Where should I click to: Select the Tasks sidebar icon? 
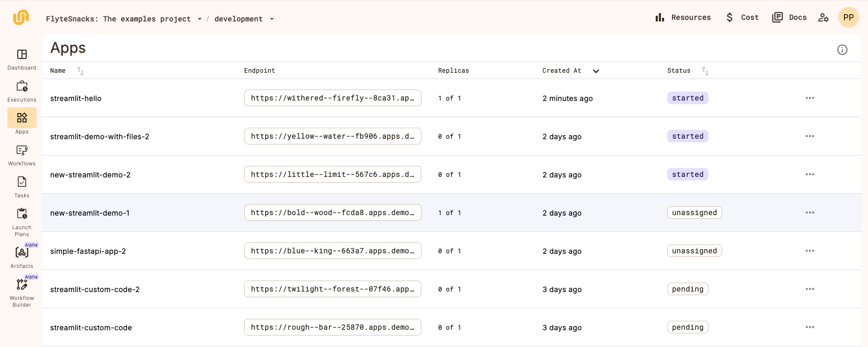pos(22,183)
